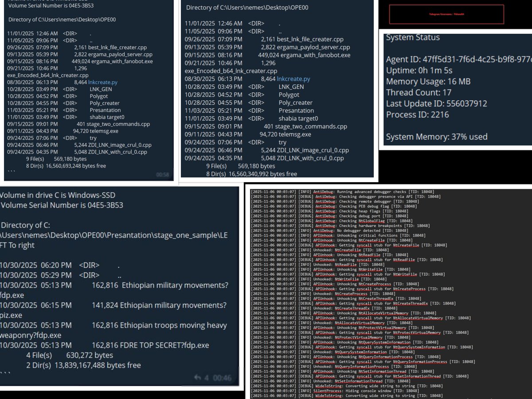Select Presantation folder in listing with 16,560,340,992 free
532x399 pixels.
(296, 110)
